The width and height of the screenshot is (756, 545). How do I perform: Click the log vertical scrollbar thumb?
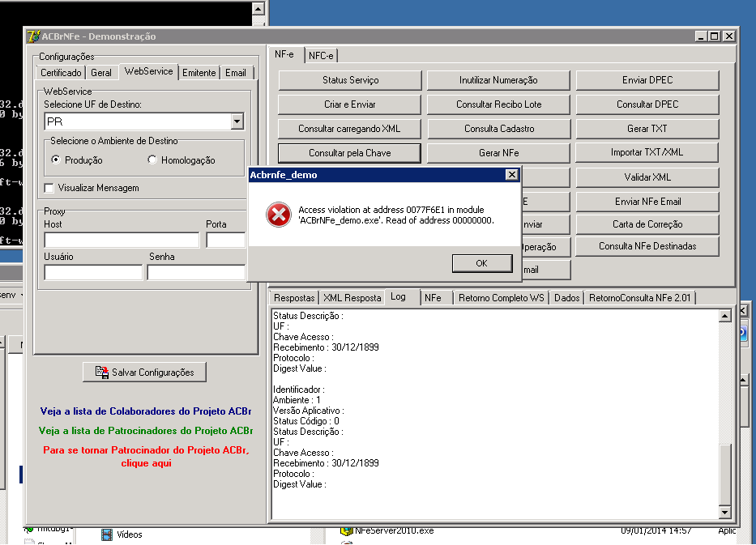[724, 475]
